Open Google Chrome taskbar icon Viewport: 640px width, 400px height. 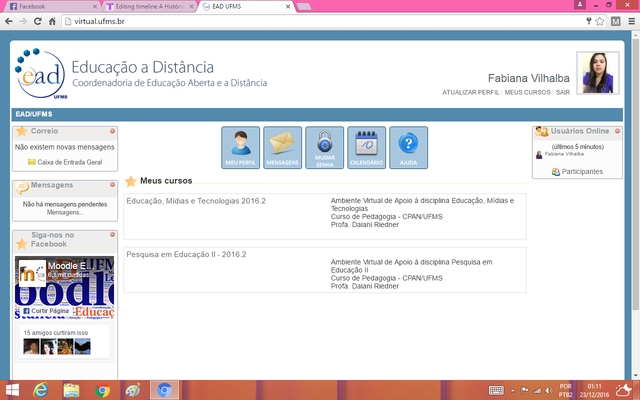[102, 390]
